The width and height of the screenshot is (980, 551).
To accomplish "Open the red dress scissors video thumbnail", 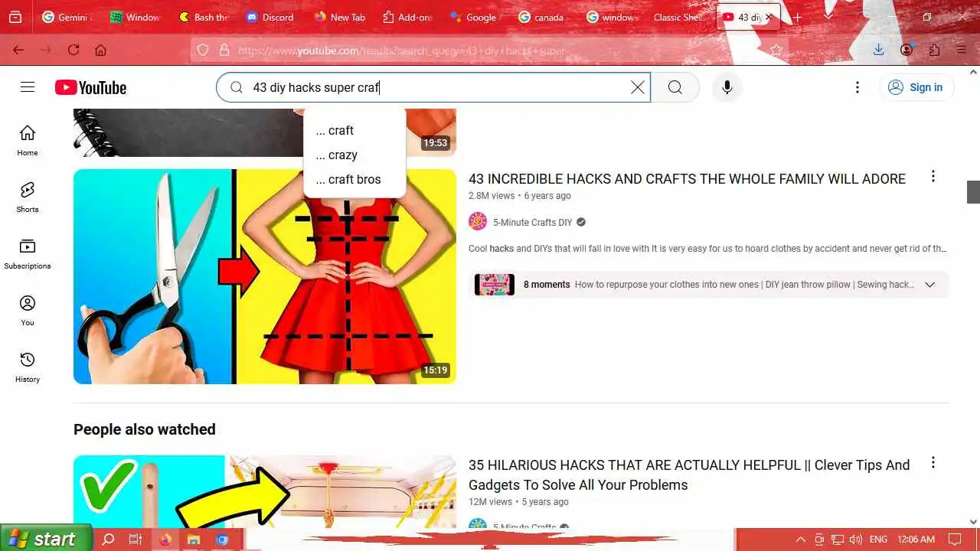I will [x=265, y=276].
